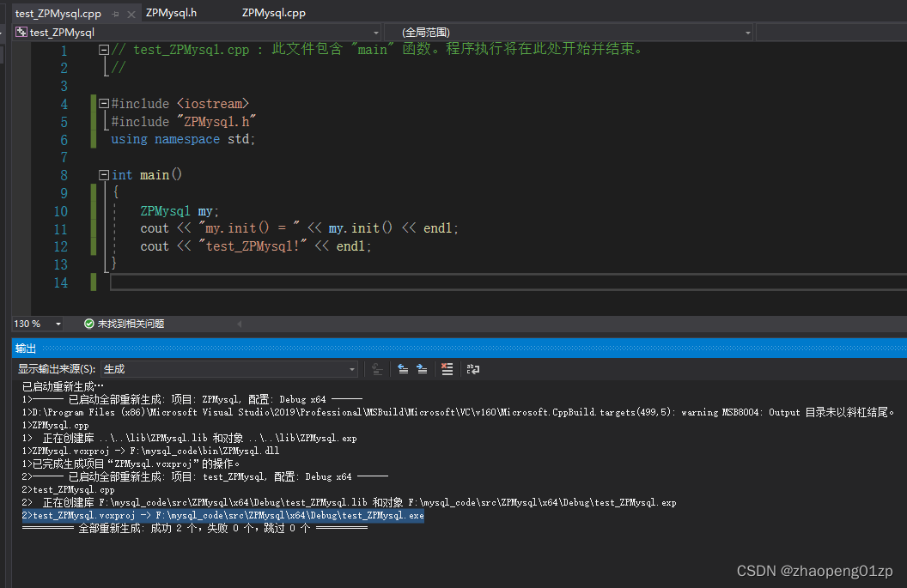Collapse the comment block at line 1
907x588 pixels.
click(104, 50)
